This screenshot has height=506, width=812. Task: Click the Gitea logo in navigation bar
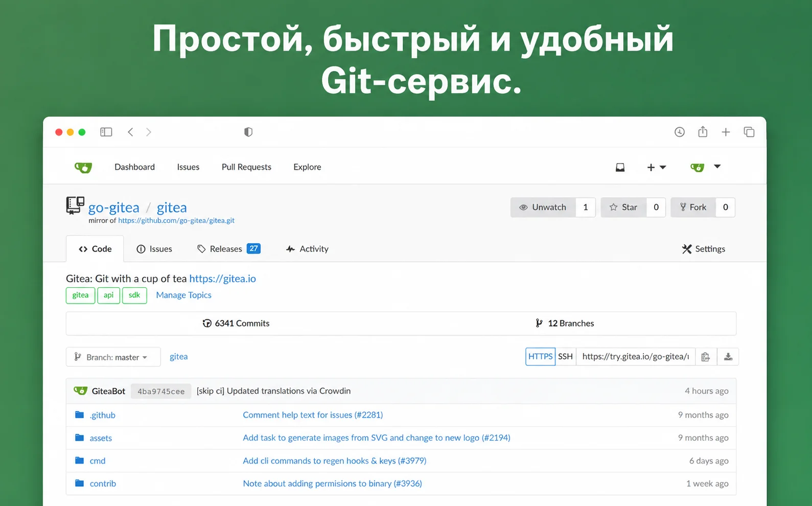pyautogui.click(x=83, y=167)
